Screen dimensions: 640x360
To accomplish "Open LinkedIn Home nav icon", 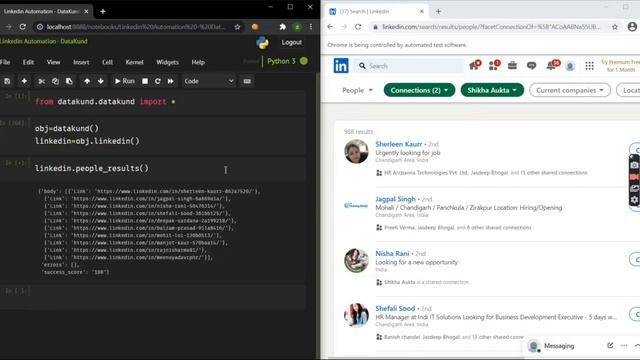I will point(474,65).
